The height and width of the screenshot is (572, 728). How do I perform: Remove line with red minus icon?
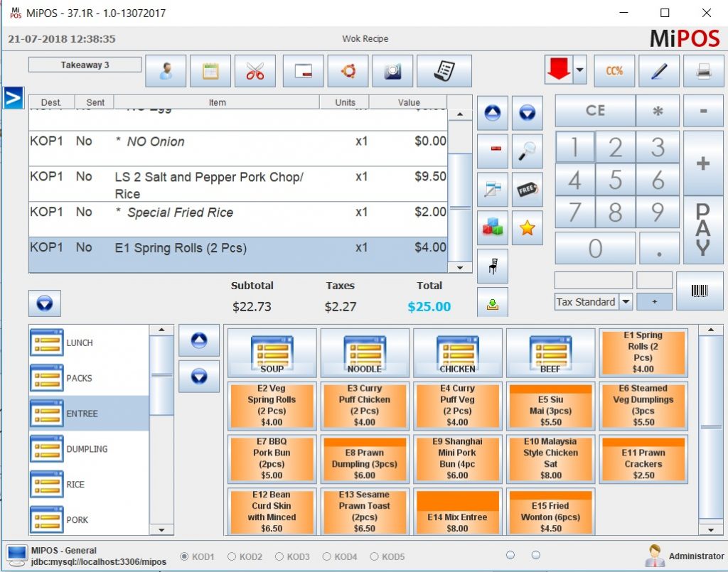493,151
